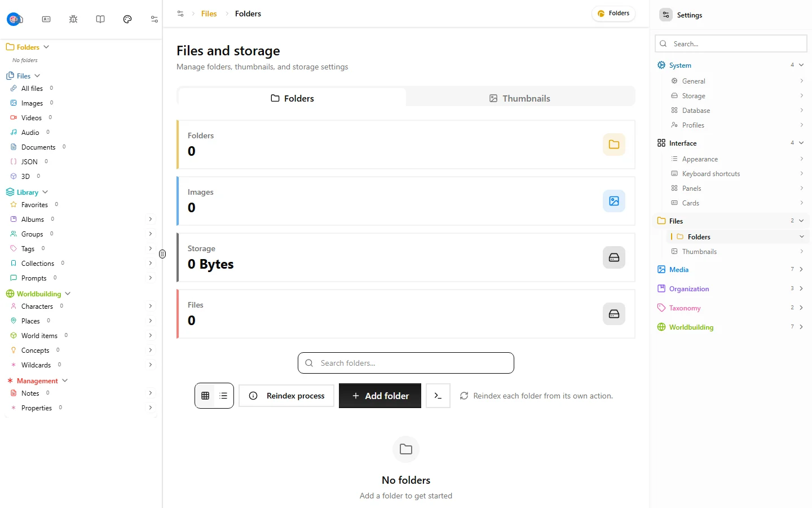Expand the Media group chevron in settings
812x508 pixels.
(x=801, y=270)
